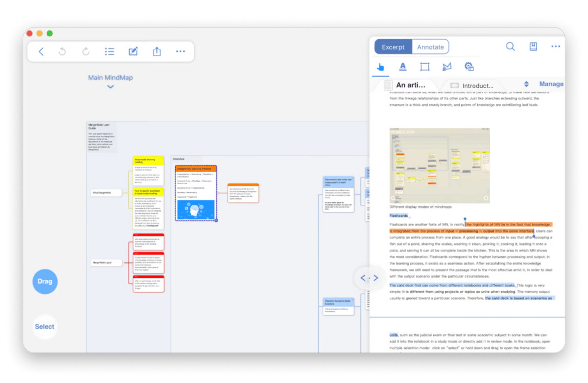Select the rectangle area excerpt tool

tap(425, 67)
